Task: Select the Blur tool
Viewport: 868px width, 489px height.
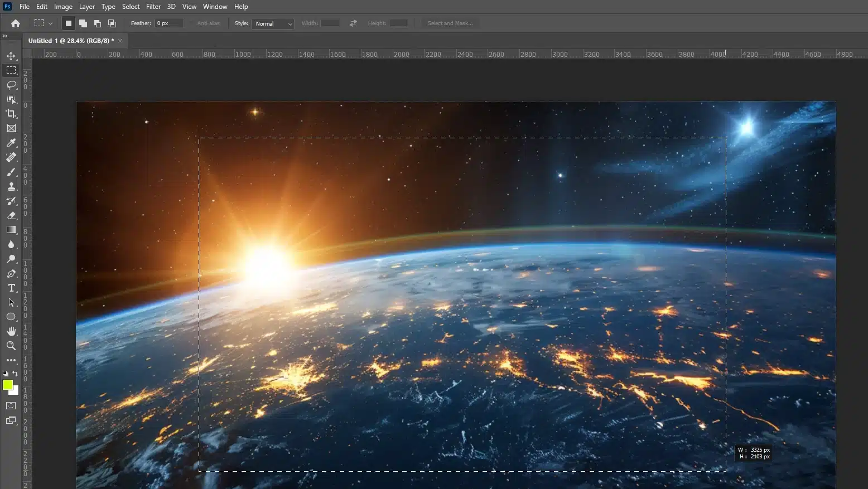Action: click(11, 244)
